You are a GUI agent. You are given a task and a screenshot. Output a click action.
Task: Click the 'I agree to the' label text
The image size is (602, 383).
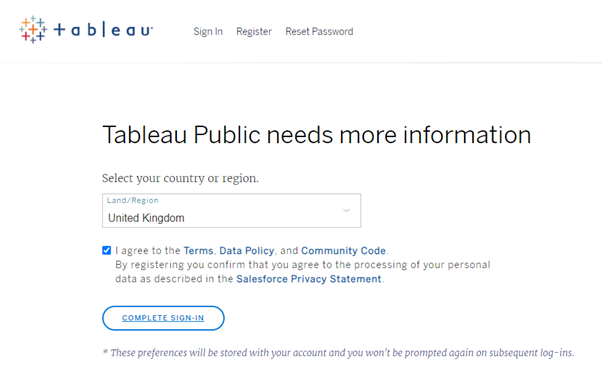click(x=148, y=251)
